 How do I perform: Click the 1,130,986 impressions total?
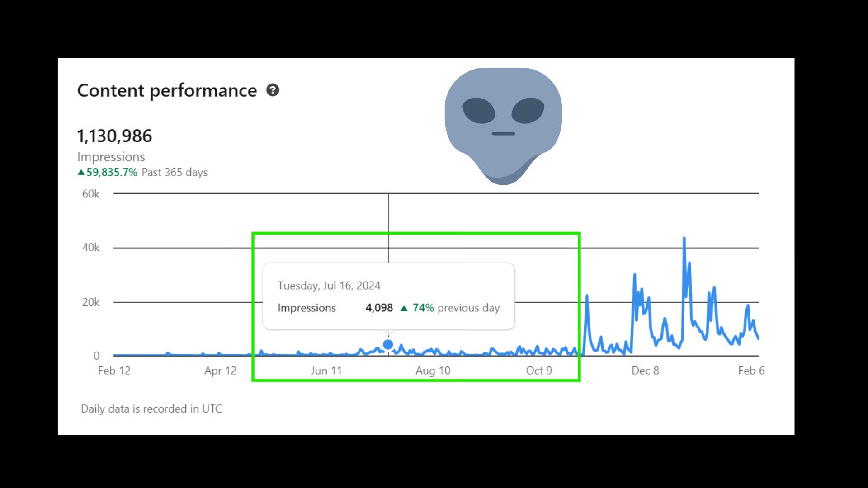point(114,136)
